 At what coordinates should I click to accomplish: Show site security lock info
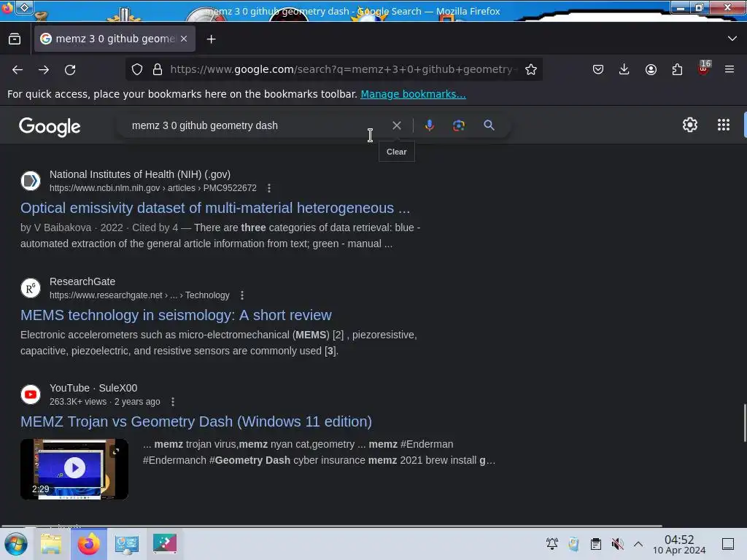(x=158, y=69)
